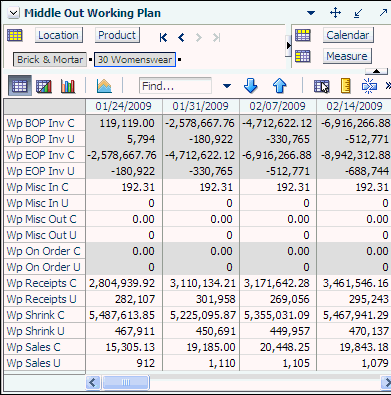Click the grid icon beside Calendar

303,35
